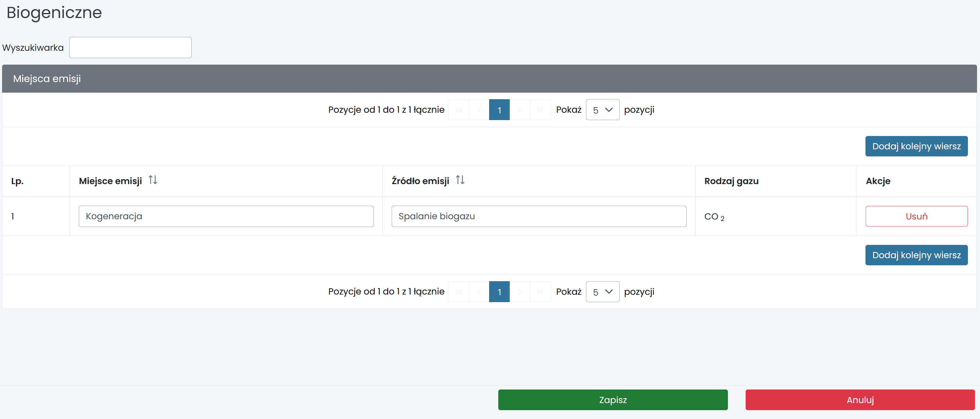Select page 1 in top pagination

click(499, 110)
